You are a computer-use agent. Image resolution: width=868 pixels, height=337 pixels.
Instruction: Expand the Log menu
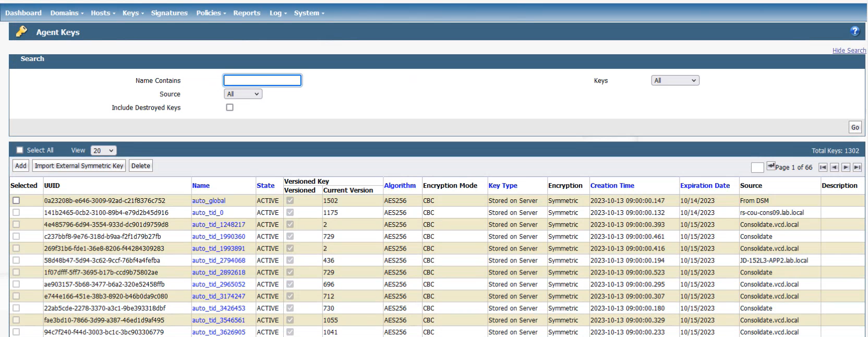click(x=278, y=13)
